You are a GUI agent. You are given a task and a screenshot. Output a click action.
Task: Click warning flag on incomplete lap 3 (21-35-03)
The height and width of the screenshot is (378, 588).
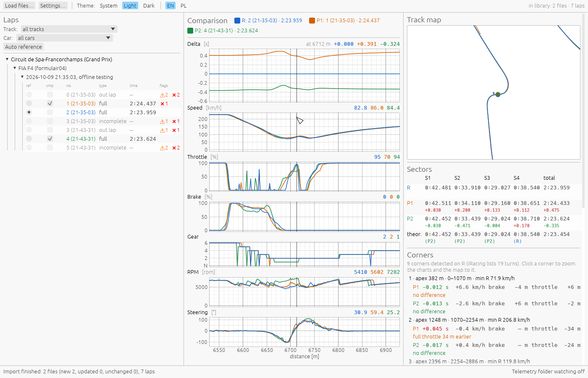(164, 121)
